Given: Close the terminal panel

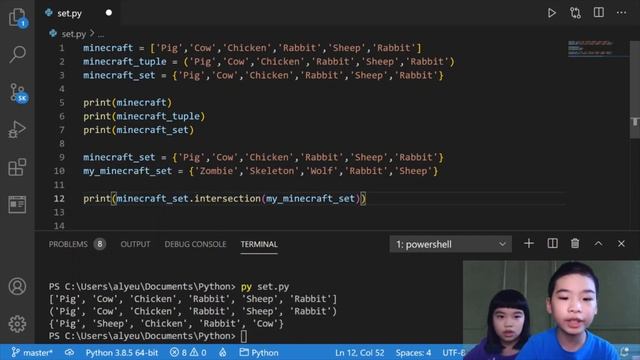Looking at the screenshot, I should [621, 244].
